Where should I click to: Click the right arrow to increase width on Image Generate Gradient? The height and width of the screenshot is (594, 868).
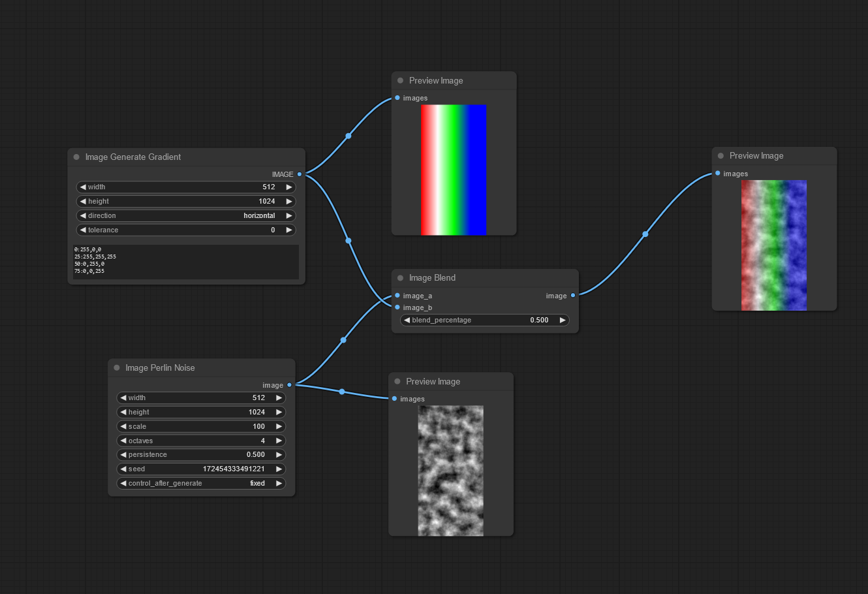tap(288, 187)
